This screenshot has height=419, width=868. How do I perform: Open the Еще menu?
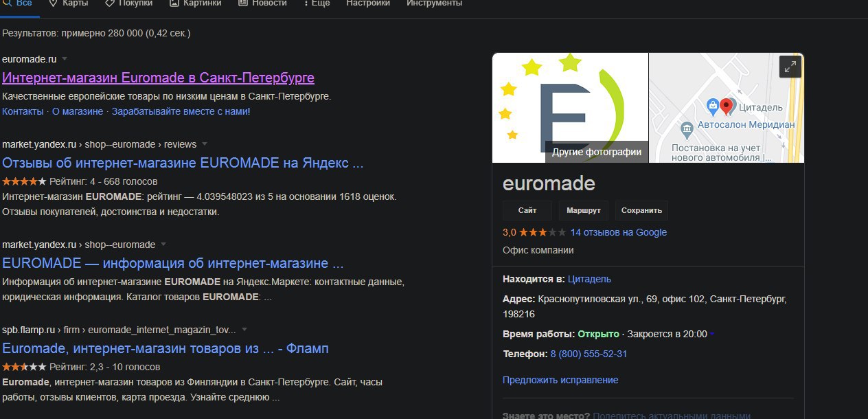[x=317, y=3]
